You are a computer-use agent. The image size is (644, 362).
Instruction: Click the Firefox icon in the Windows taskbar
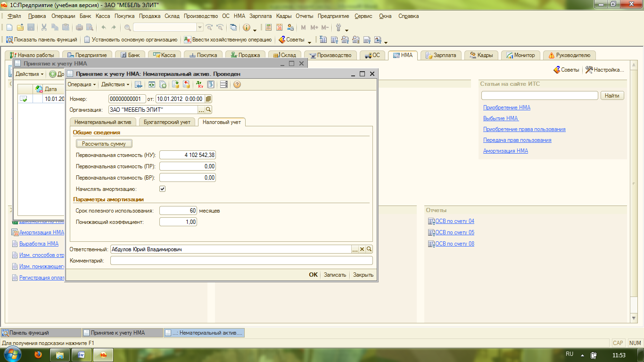pyautogui.click(x=38, y=354)
